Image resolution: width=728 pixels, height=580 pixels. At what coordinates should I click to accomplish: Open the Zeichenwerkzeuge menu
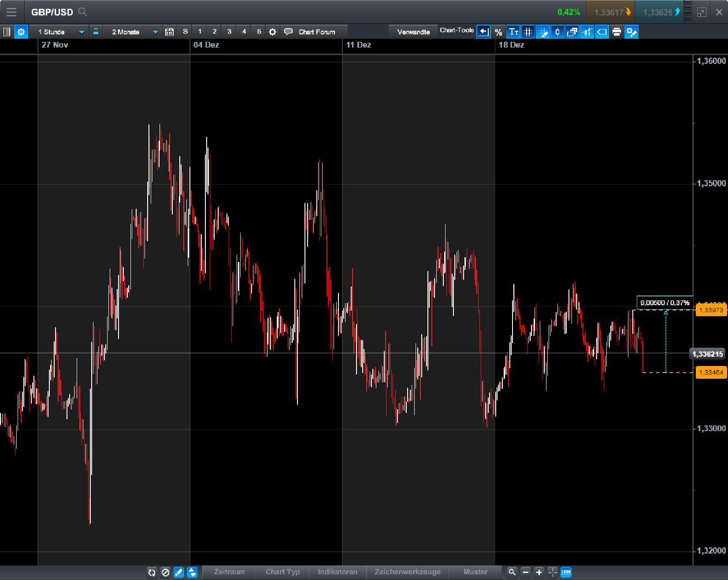[x=407, y=572]
